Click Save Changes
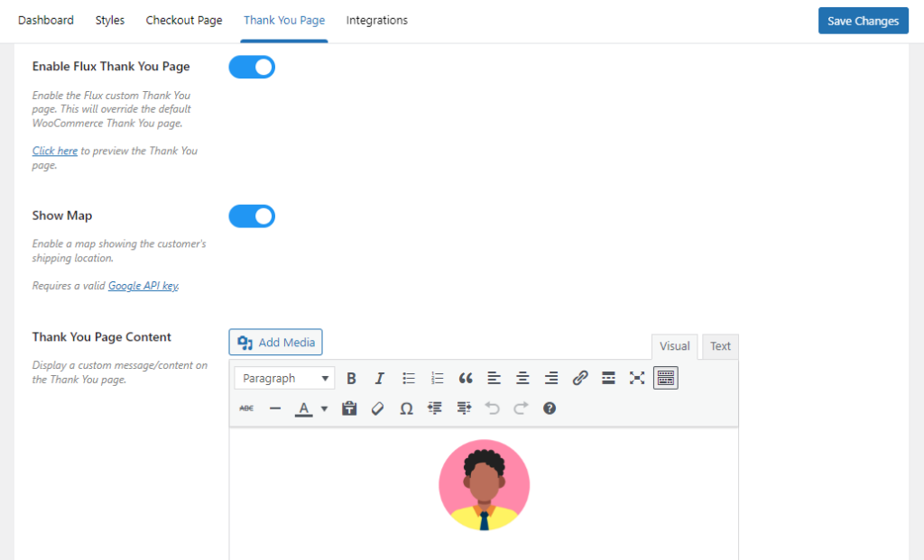Viewport: 924px width, 560px height. 863,20
